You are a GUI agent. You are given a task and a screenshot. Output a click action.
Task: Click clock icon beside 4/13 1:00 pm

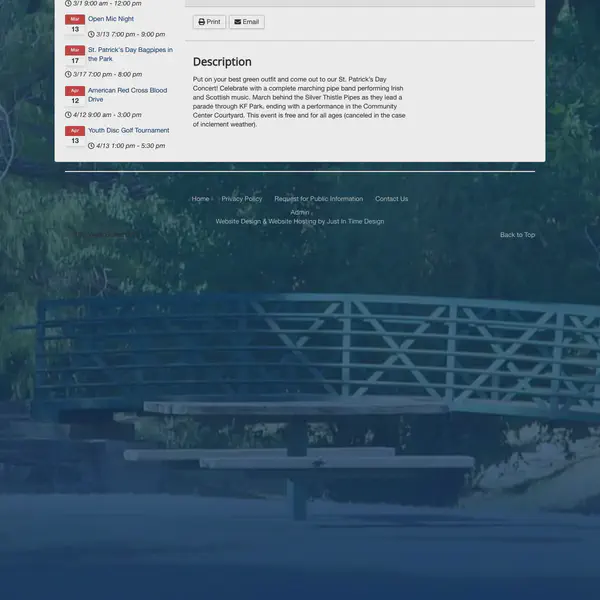point(91,146)
